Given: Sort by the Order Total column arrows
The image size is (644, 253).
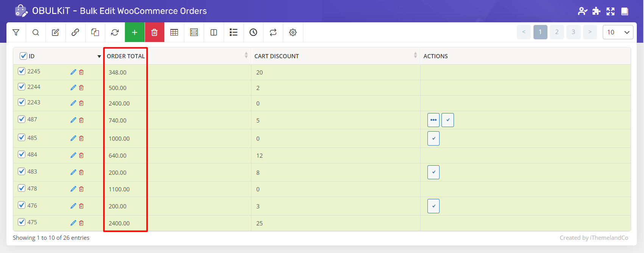Looking at the screenshot, I should tap(246, 56).
